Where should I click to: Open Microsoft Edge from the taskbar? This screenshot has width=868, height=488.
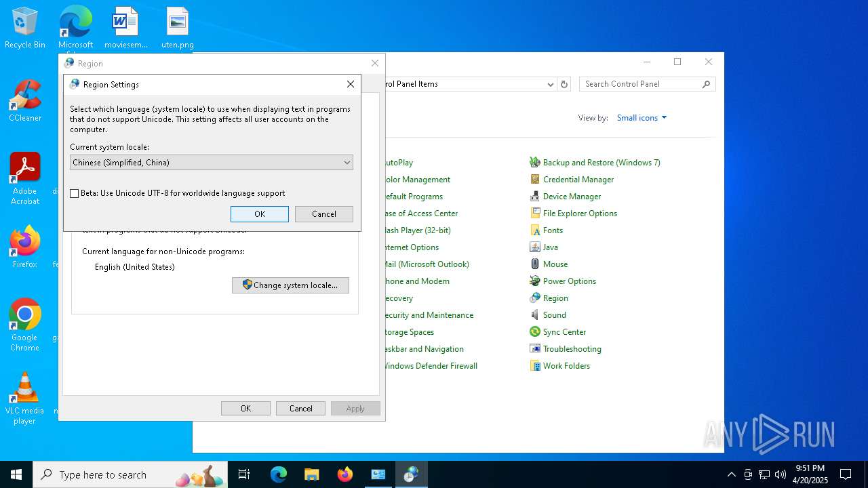tap(279, 474)
